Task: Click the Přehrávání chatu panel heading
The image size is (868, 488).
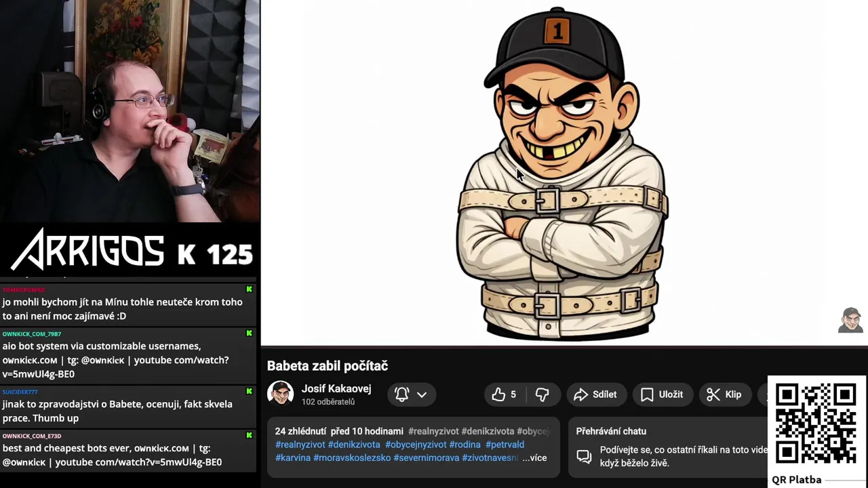Action: click(x=611, y=431)
